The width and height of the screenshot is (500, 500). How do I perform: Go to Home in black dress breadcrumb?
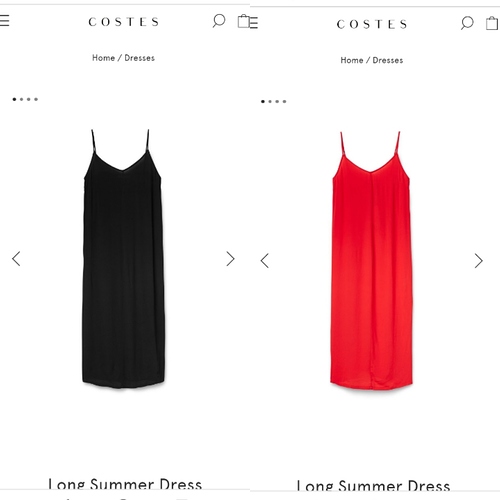[x=103, y=58]
